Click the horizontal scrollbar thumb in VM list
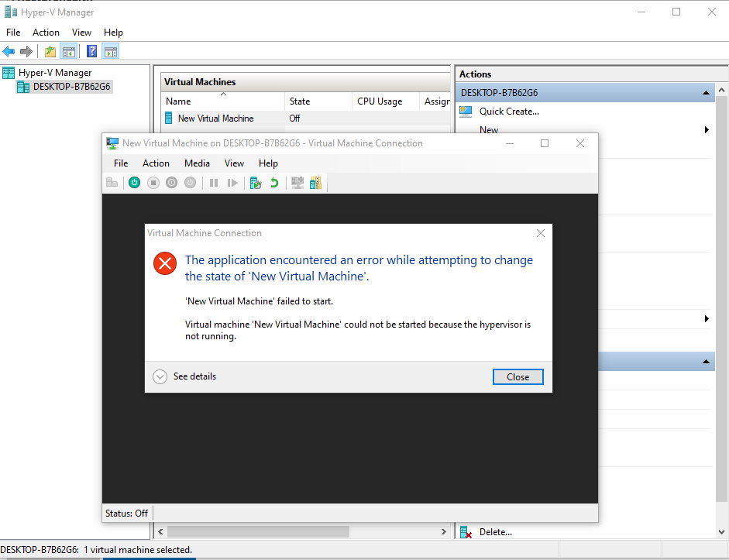This screenshot has height=560, width=729. coord(258,531)
